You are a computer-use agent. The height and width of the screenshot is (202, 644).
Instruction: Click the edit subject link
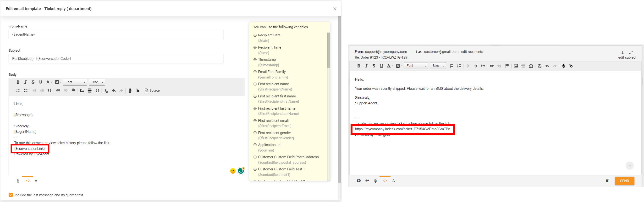tap(627, 58)
